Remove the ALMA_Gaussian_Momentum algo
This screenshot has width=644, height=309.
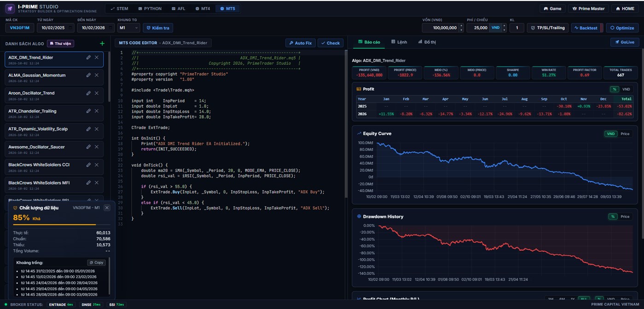pos(97,75)
